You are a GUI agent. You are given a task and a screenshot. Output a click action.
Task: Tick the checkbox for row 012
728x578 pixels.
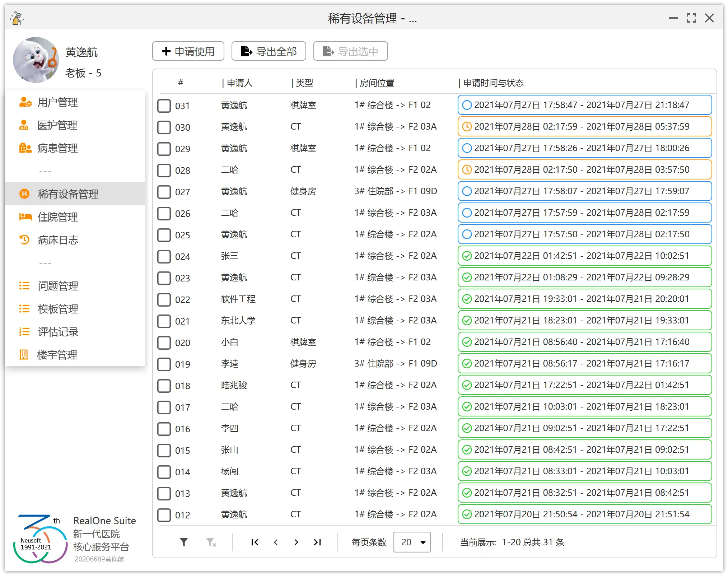tap(164, 515)
